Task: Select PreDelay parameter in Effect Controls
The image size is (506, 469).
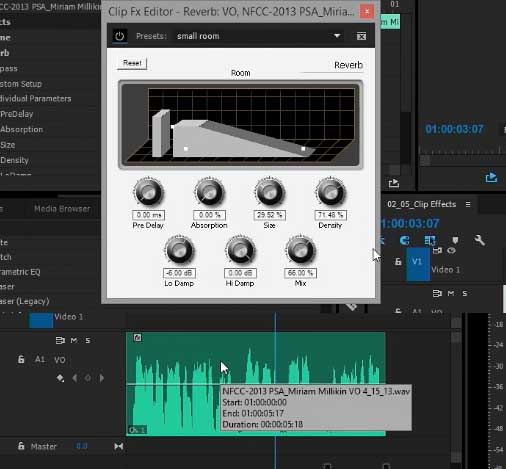Action: [17, 114]
